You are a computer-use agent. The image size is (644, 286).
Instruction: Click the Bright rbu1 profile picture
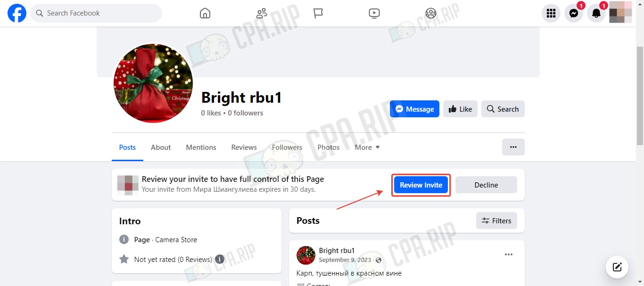pyautogui.click(x=153, y=83)
